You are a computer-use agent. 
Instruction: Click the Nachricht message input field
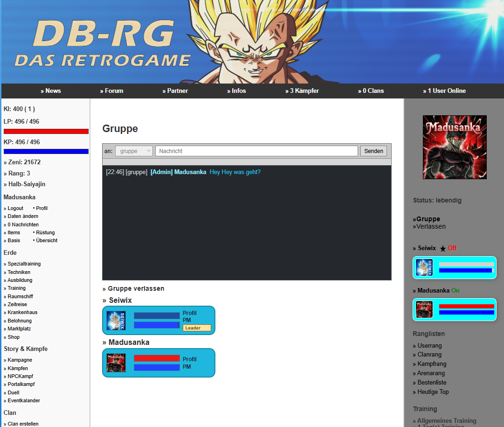pos(256,151)
